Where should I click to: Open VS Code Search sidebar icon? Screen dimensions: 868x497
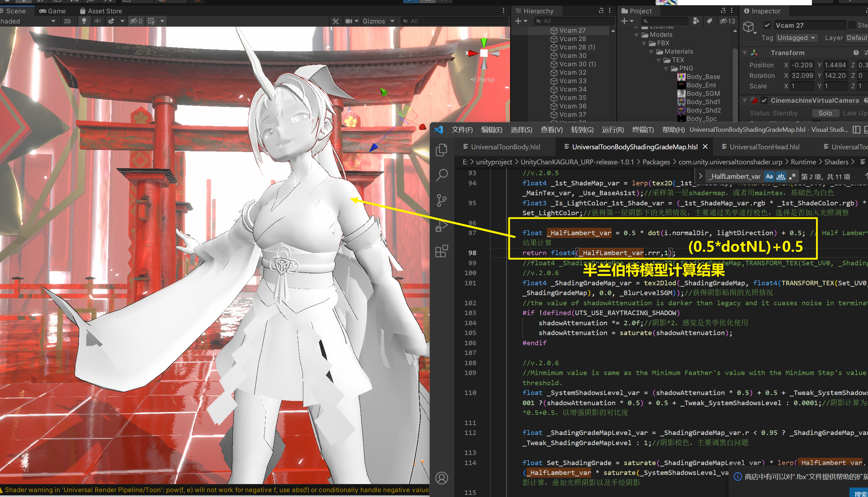(x=441, y=175)
